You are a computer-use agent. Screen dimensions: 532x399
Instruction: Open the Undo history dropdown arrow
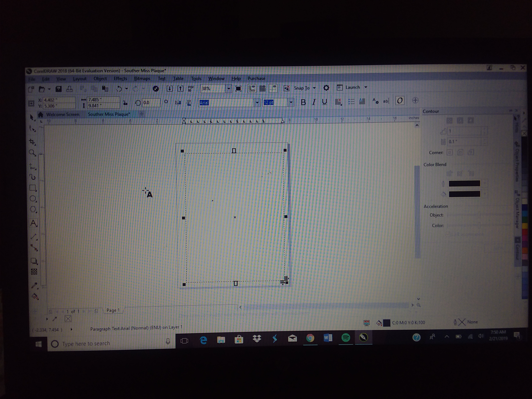tap(126, 89)
